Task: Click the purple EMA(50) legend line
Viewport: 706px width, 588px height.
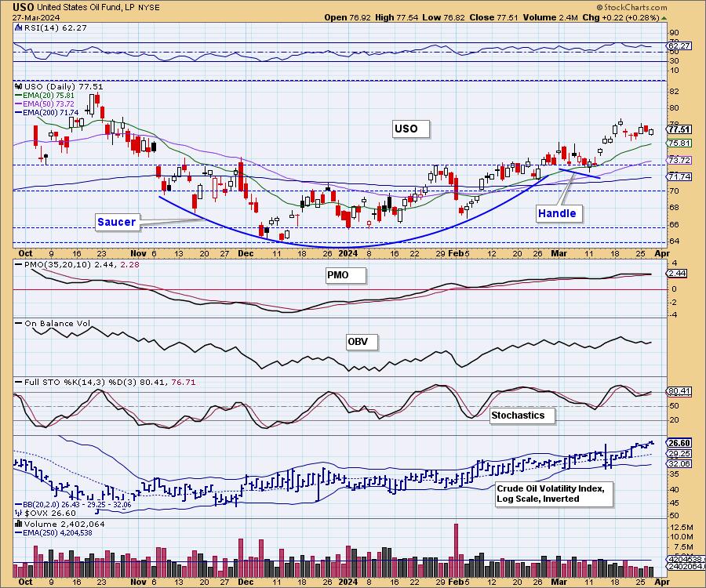Action: [19, 104]
